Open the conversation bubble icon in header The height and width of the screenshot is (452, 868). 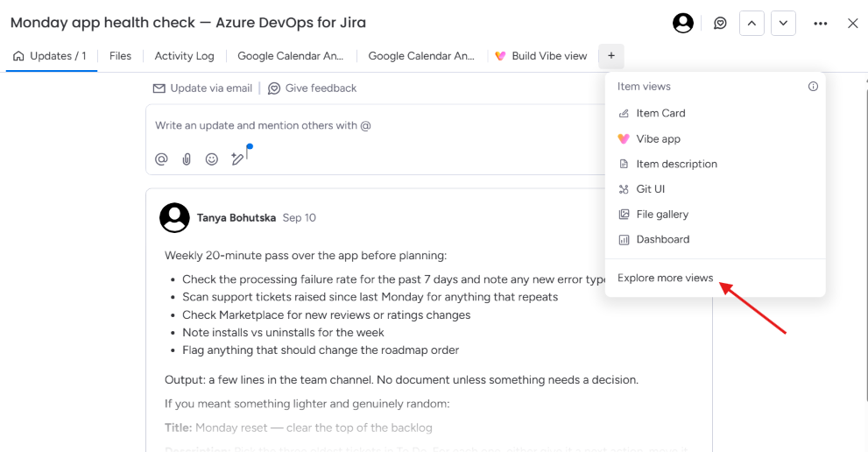click(720, 24)
